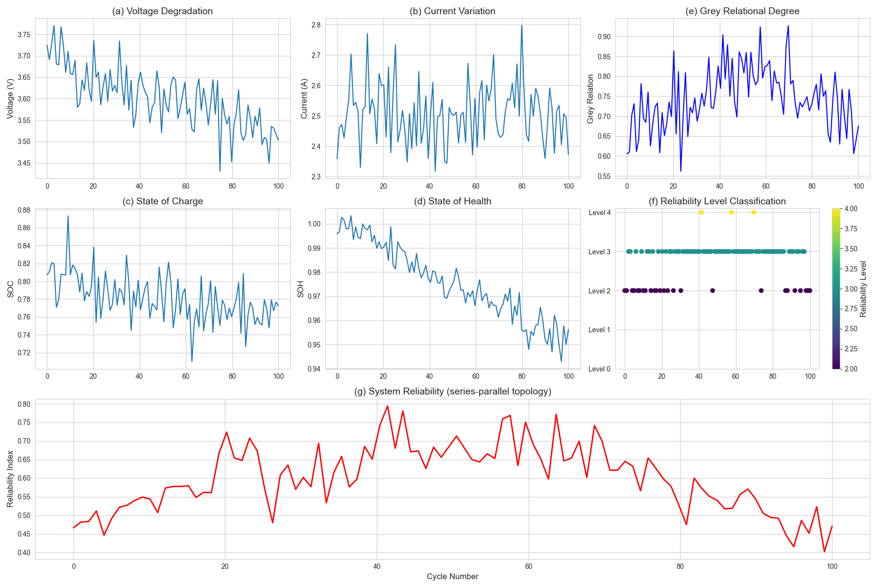The image size is (882, 588).
Task: Select the '(g) System Reliability' plot title
Action: tap(452, 392)
